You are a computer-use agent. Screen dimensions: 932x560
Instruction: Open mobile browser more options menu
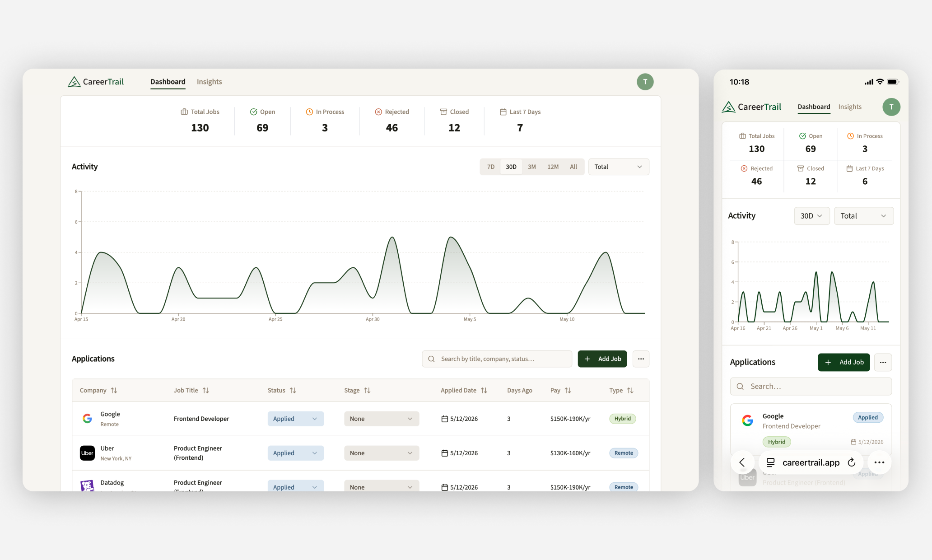pyautogui.click(x=879, y=462)
